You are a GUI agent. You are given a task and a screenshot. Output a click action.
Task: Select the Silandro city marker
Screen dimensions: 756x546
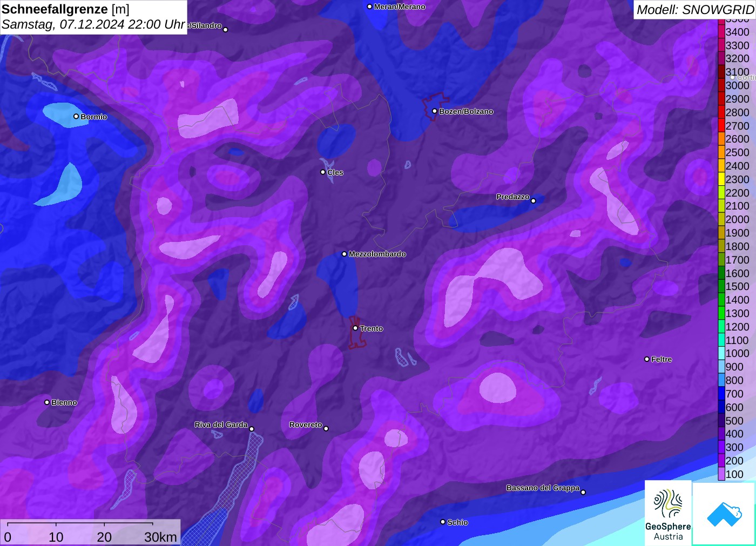(x=226, y=30)
